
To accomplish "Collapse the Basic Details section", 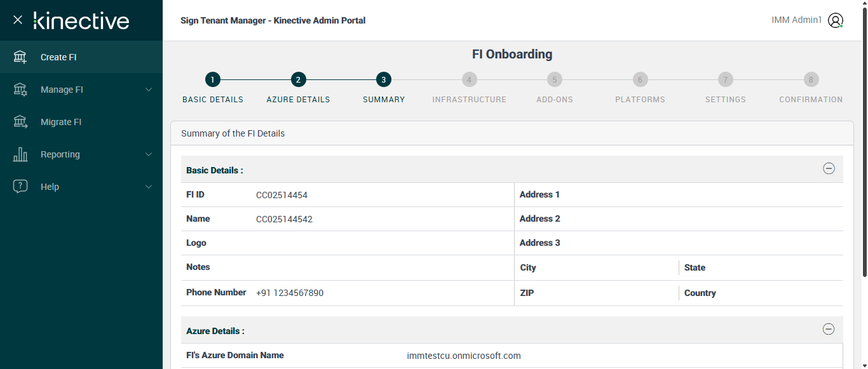I will pos(829,168).
